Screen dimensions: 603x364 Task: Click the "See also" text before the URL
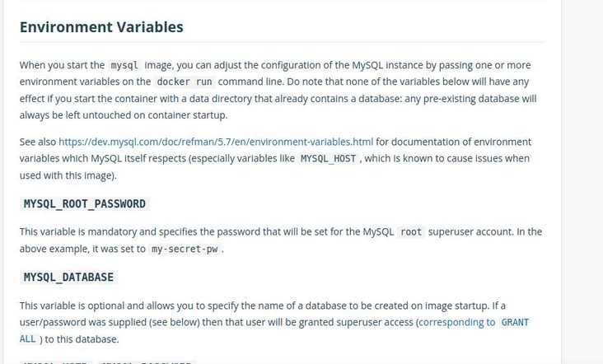pyautogui.click(x=38, y=142)
